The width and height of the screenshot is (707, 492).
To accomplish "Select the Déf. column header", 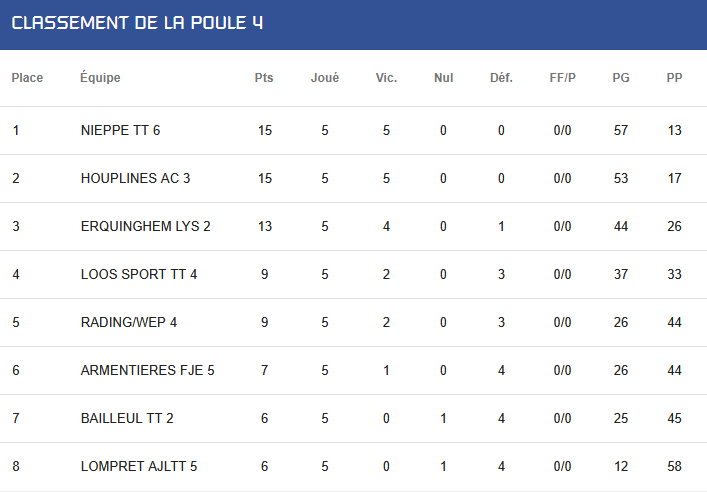I will (501, 78).
